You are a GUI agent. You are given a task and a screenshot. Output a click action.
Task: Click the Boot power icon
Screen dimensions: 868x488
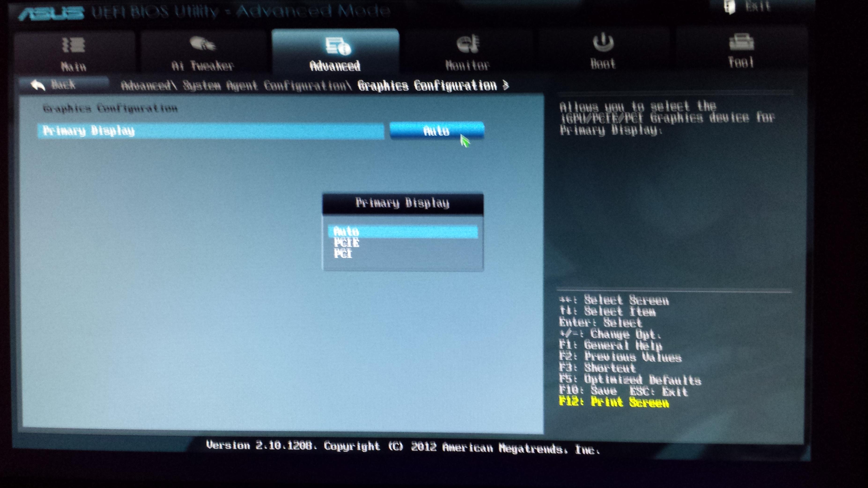(x=603, y=42)
